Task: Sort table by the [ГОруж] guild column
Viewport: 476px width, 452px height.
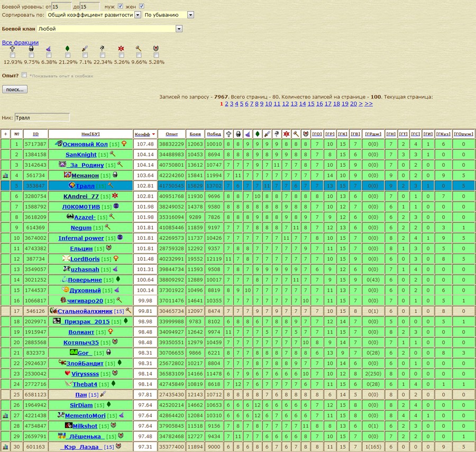Action: [463, 134]
